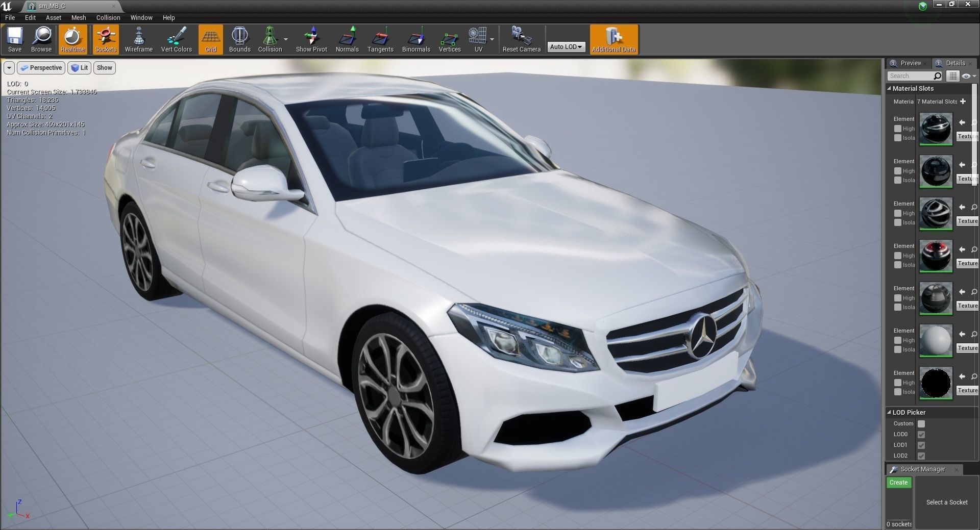Toggle the UV overlay icon

(478, 39)
